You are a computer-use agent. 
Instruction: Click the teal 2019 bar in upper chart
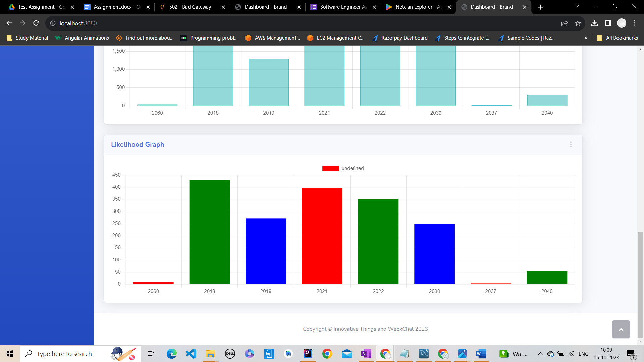tap(269, 82)
